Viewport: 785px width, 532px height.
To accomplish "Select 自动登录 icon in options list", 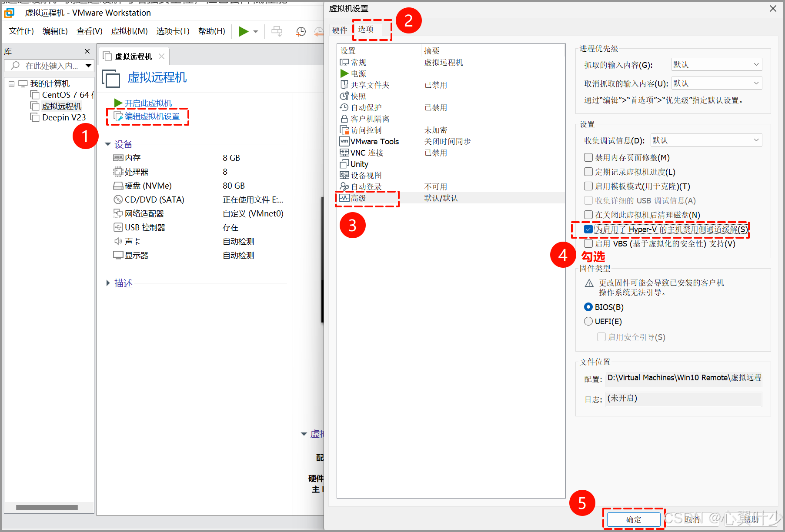I will pos(344,186).
